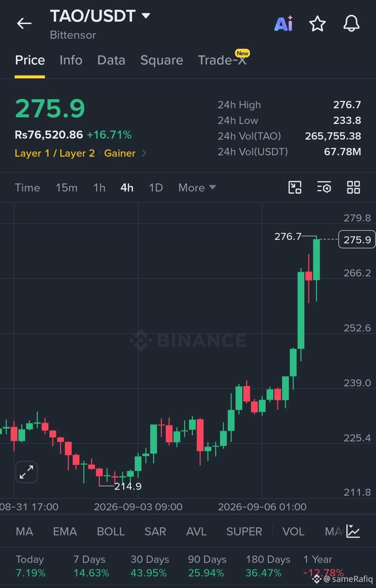Toggle the VOL indicator
Screen dimensions: 376x588
coord(293,531)
